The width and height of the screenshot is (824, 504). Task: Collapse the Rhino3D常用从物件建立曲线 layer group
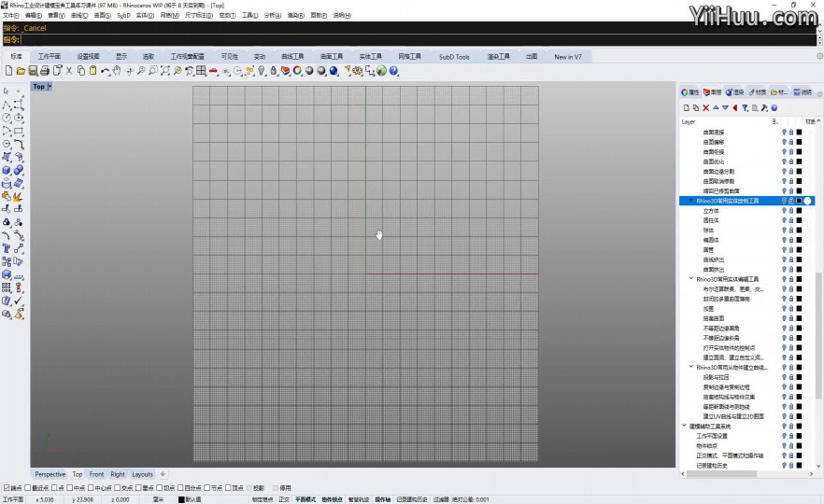point(691,367)
